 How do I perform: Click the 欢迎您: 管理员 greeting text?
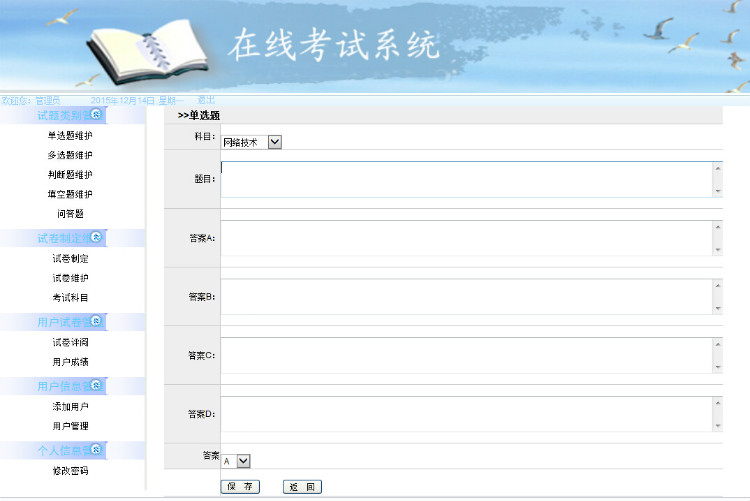(x=31, y=100)
